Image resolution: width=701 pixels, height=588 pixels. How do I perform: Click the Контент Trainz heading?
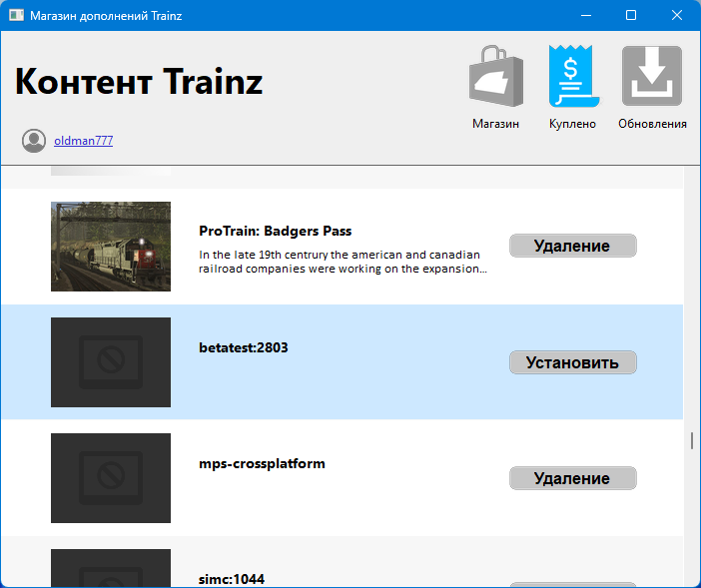click(139, 82)
